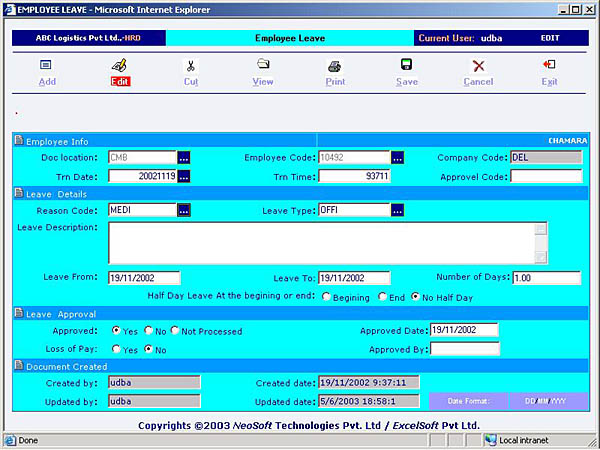Select the No Half Day radio

click(x=415, y=296)
